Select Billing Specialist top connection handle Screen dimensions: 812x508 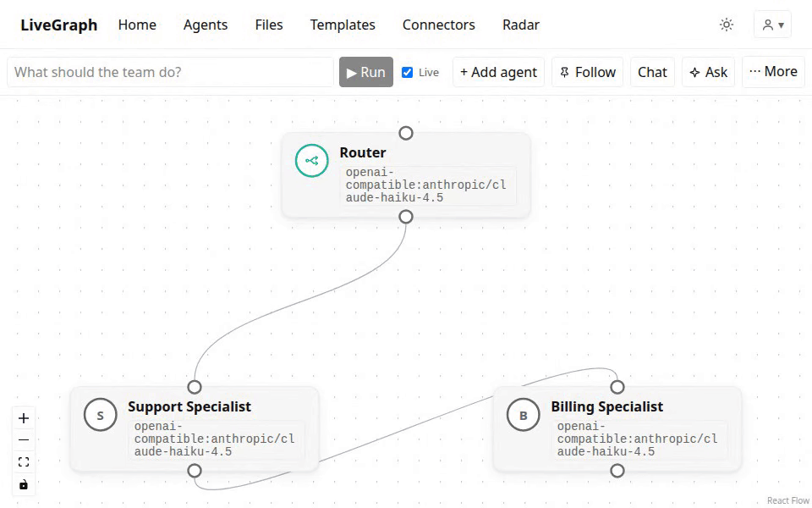[617, 387]
